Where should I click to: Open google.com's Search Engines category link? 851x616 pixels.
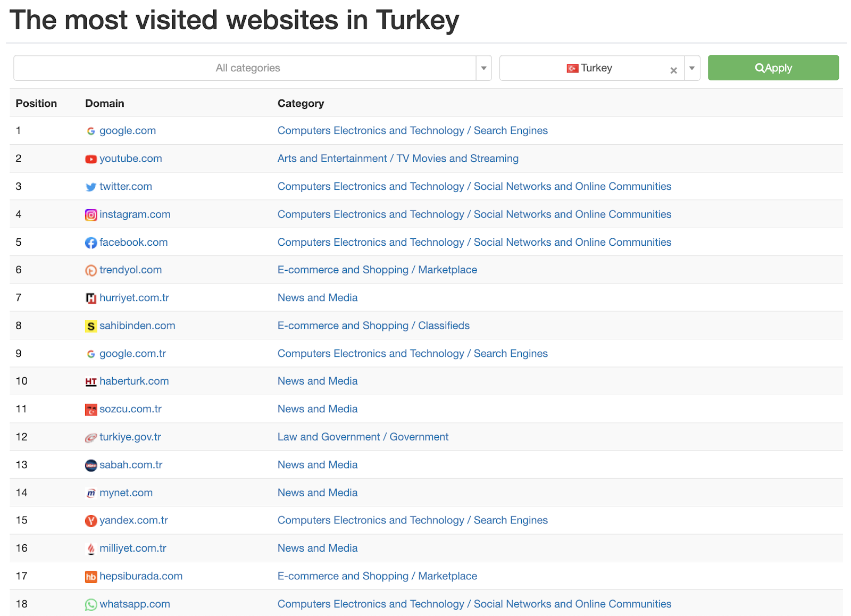click(x=413, y=131)
